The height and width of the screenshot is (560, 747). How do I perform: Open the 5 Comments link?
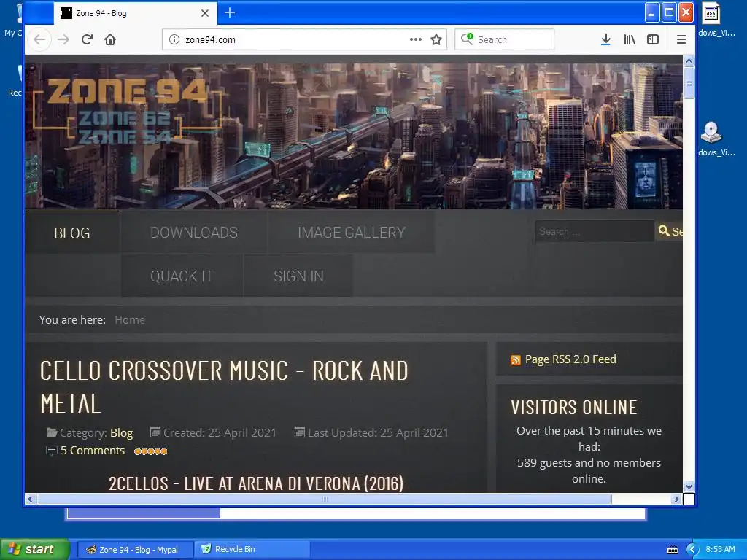pos(93,451)
